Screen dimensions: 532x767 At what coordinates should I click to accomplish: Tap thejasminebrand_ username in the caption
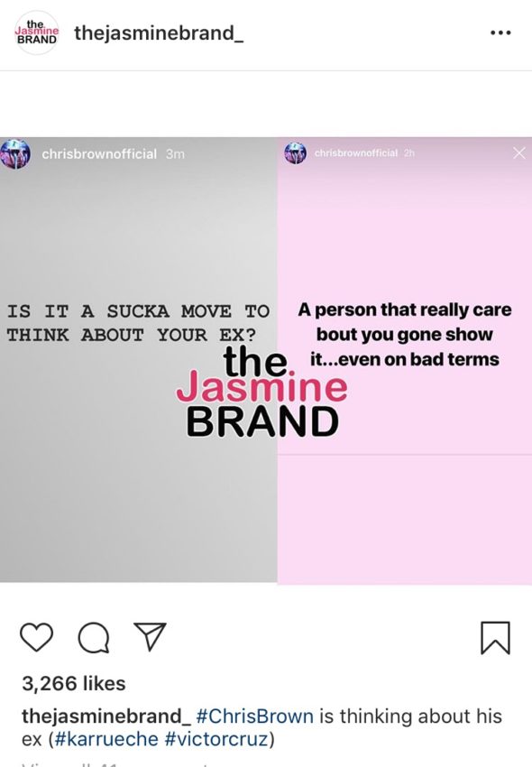coord(106,716)
